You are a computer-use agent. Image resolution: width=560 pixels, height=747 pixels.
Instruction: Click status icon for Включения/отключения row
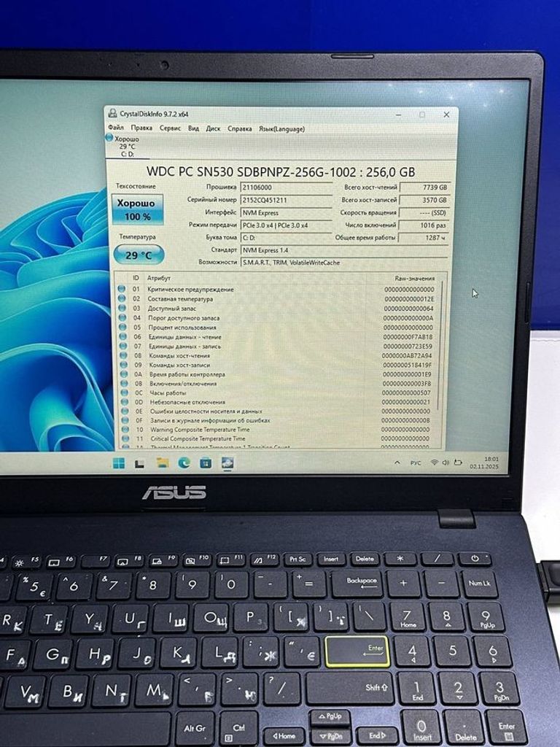click(124, 383)
